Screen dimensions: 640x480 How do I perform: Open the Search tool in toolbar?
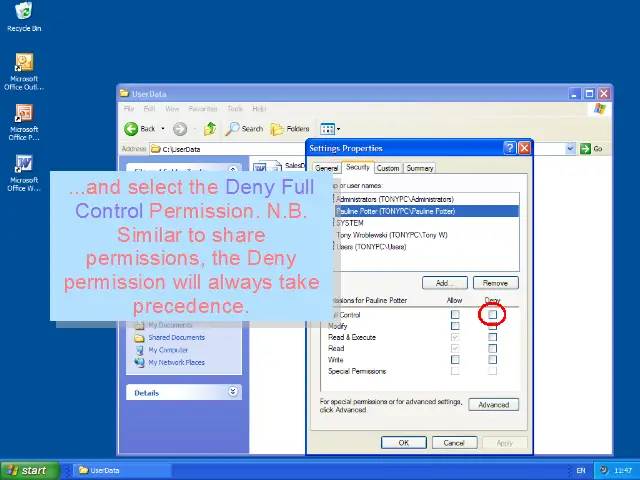[x=244, y=129]
